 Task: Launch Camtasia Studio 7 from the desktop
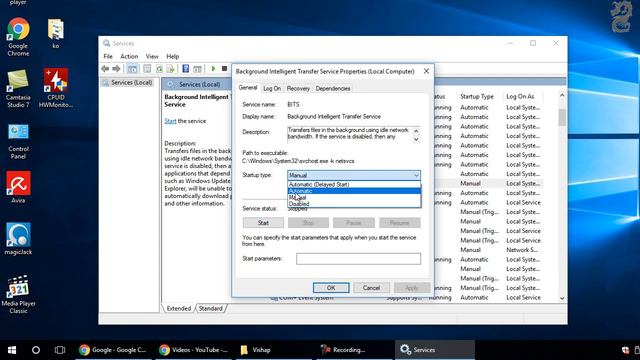point(18,88)
